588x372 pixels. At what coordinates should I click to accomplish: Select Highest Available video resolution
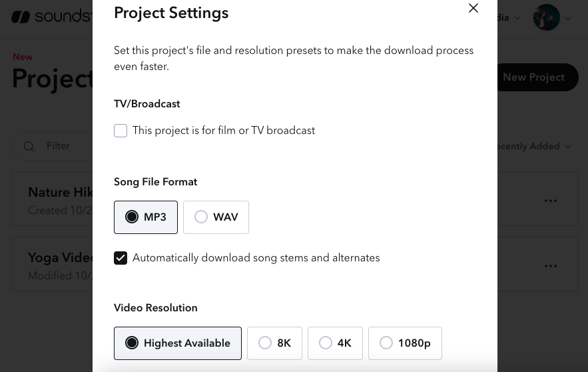tap(178, 343)
